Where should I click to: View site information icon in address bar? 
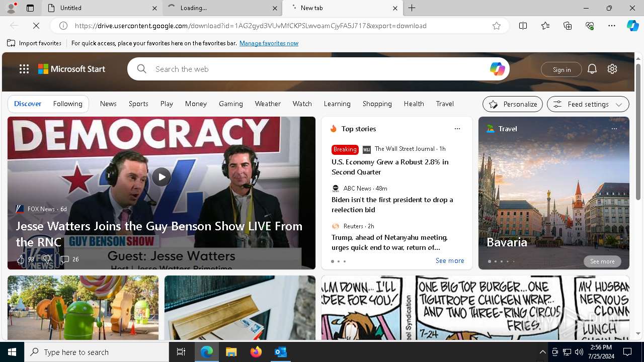coord(63,26)
